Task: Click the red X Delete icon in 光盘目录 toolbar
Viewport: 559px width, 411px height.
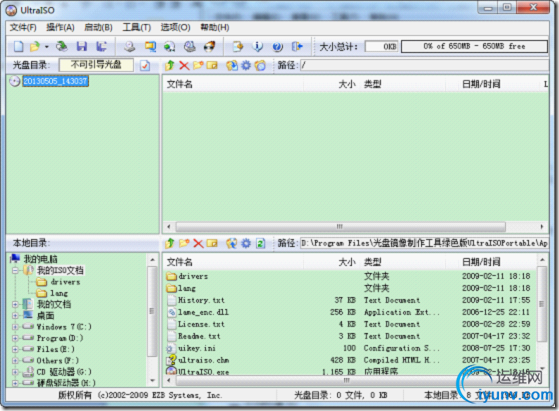Action: tap(184, 65)
